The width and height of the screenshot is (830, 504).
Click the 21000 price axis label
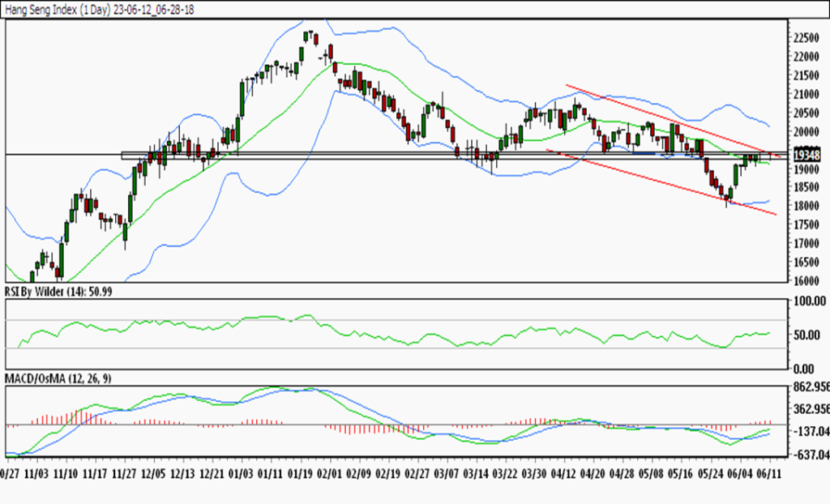click(806, 94)
